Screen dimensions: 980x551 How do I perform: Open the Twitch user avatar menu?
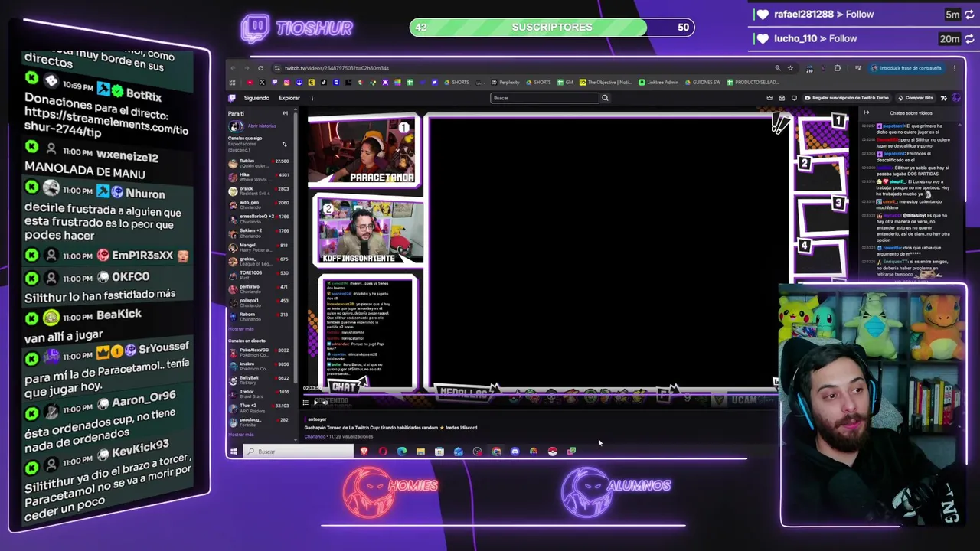[x=956, y=98]
